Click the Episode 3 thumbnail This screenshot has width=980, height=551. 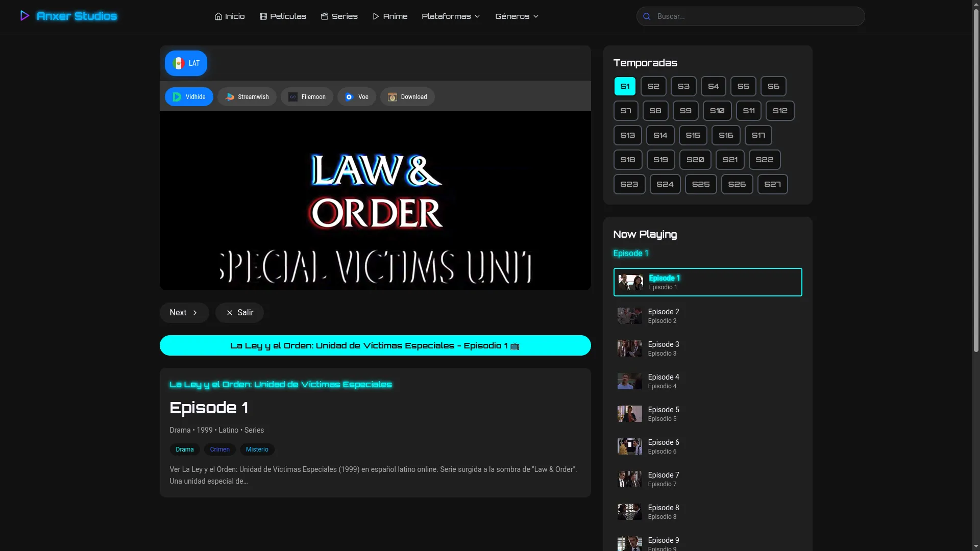tap(630, 348)
